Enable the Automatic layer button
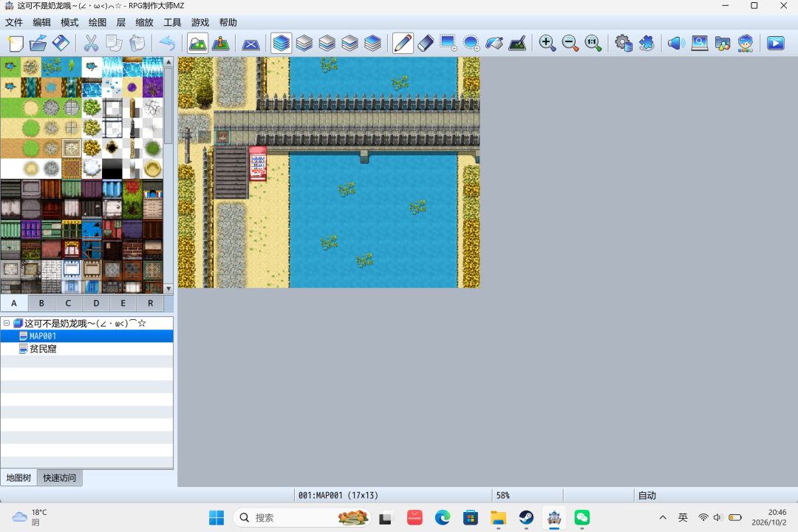Screen dimensions: 798x532 point(282,44)
